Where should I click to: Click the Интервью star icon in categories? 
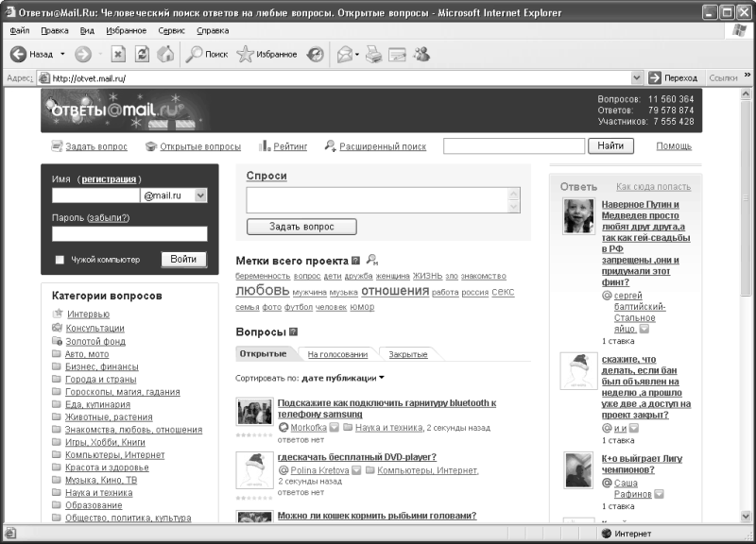[58, 314]
